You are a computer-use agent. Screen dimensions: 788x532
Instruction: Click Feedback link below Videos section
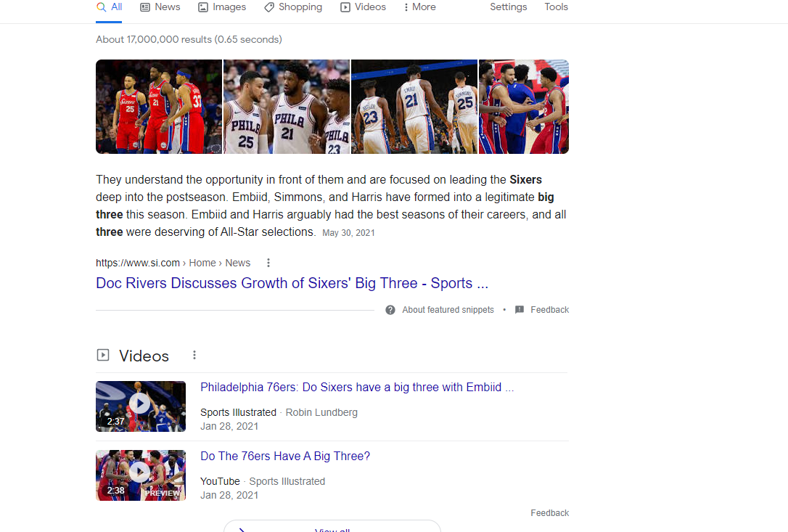[x=549, y=513]
